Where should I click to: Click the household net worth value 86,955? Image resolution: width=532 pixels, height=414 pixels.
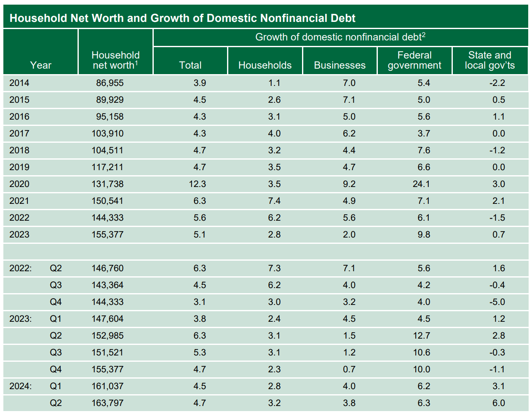point(110,83)
